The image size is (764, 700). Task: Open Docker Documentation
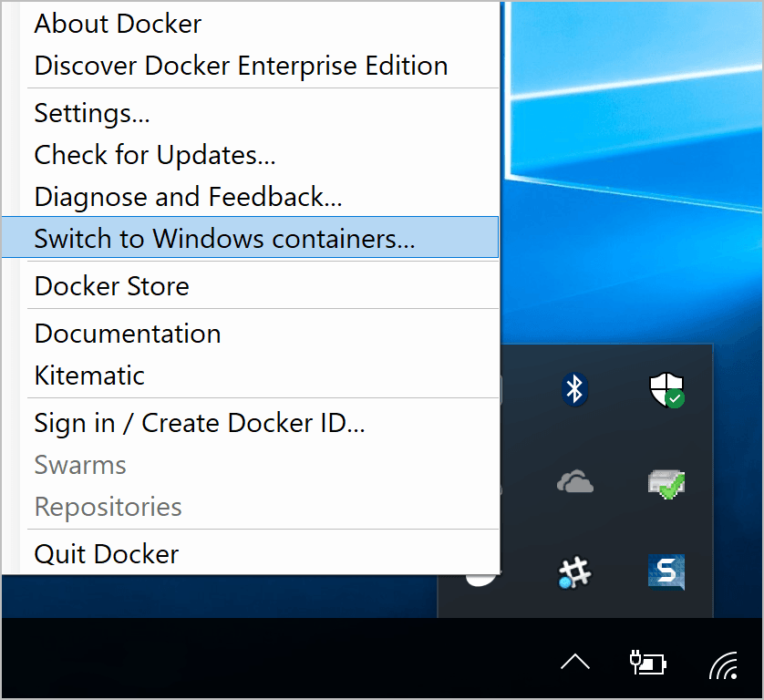tap(127, 334)
